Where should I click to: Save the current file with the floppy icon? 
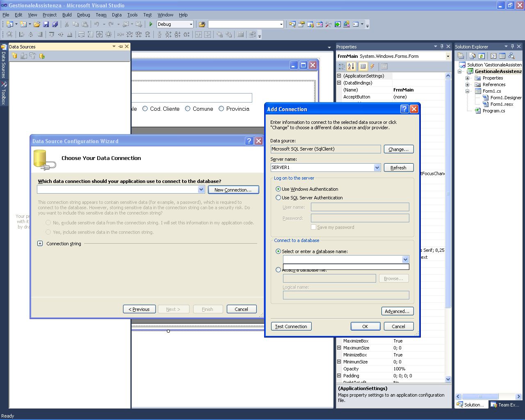(x=46, y=24)
